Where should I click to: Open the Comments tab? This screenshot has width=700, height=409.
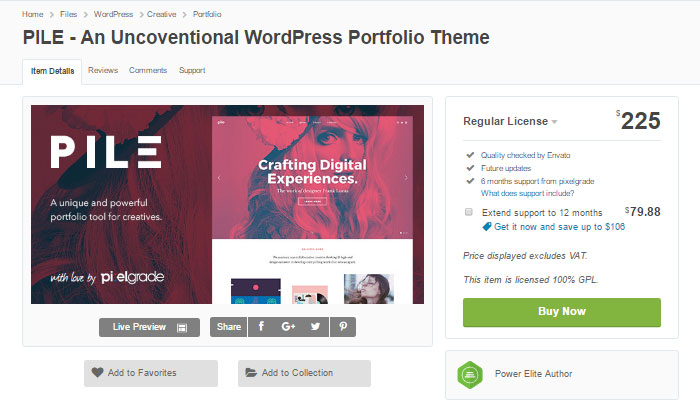point(148,70)
